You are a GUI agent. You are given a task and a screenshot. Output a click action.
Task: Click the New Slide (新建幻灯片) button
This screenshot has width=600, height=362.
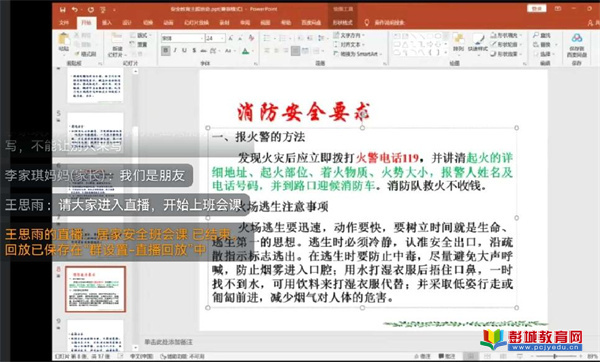point(116,44)
